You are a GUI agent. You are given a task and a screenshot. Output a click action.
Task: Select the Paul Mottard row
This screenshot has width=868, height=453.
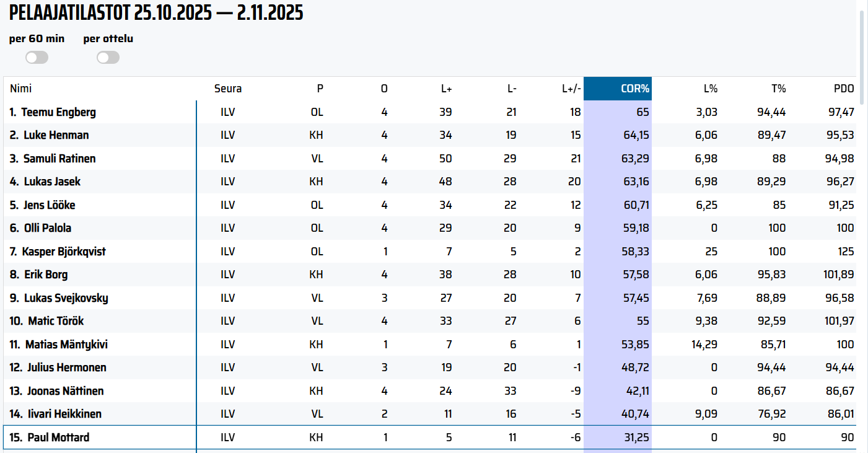click(x=58, y=438)
